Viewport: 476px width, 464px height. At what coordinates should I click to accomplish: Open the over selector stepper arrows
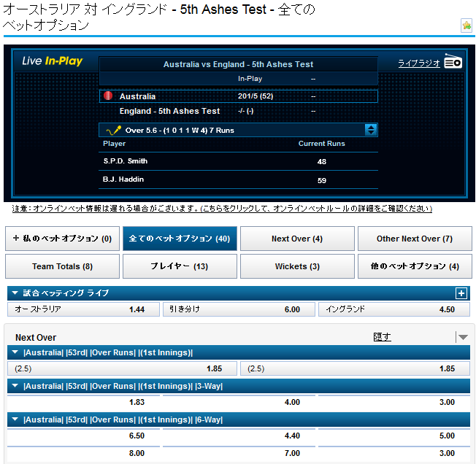click(x=371, y=130)
